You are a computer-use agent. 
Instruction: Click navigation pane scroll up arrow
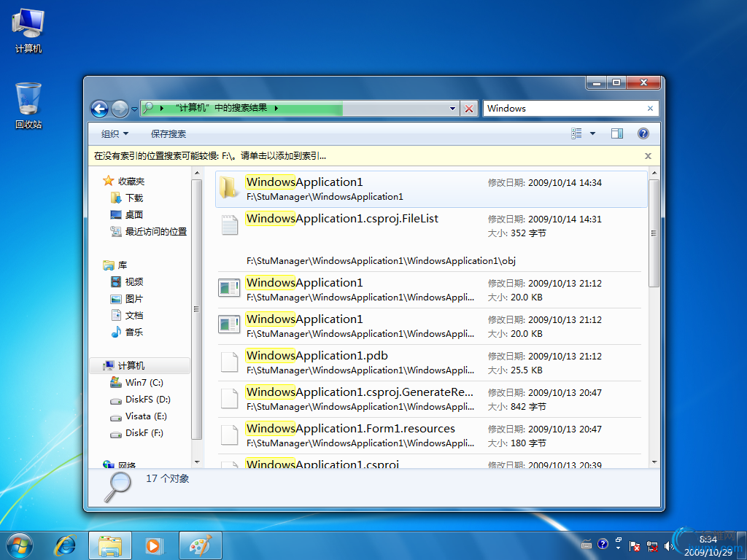(x=197, y=173)
